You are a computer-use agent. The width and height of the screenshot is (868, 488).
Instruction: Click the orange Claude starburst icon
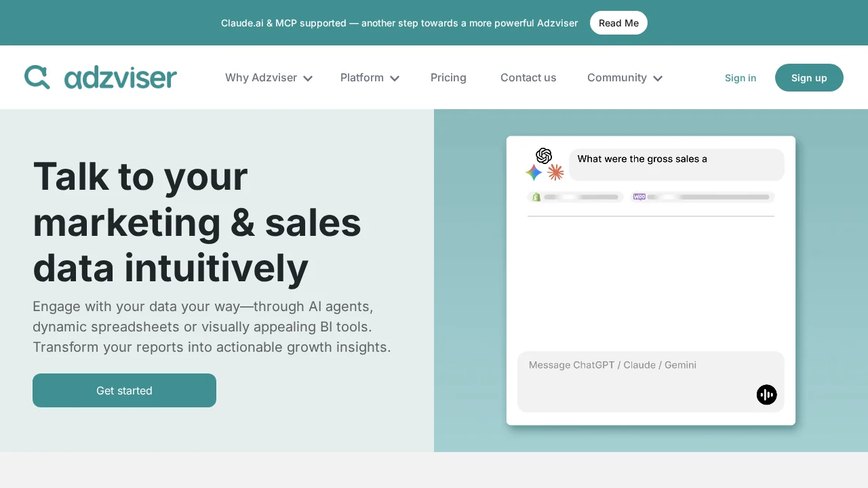(555, 173)
